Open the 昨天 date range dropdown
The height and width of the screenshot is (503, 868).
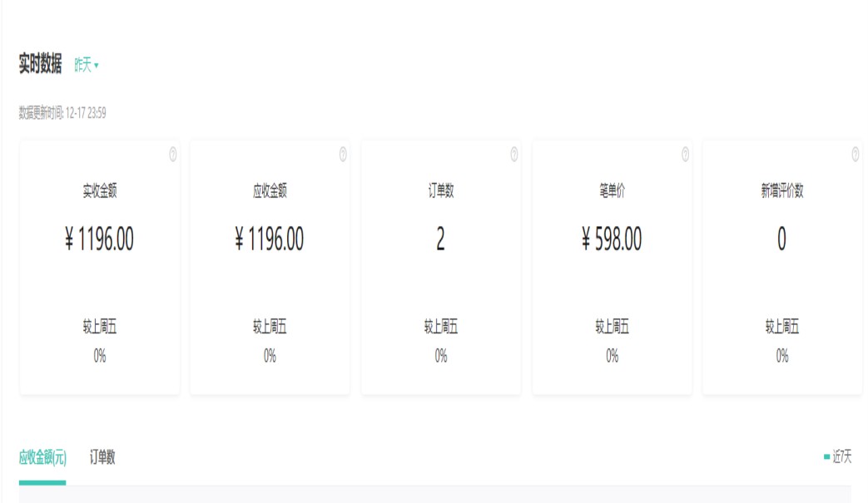[x=87, y=66]
